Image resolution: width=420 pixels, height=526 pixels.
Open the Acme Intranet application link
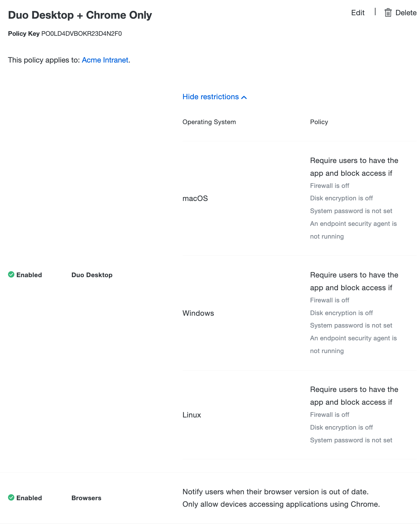pos(105,60)
